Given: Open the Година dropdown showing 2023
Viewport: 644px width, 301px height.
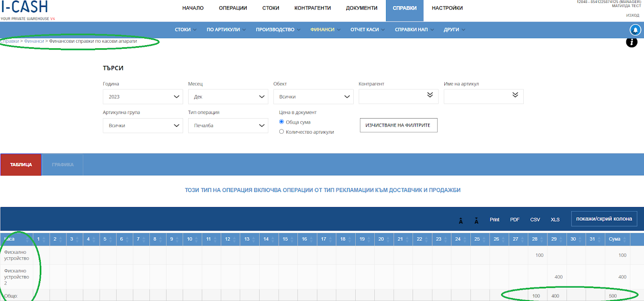Looking at the screenshot, I should click(x=143, y=96).
